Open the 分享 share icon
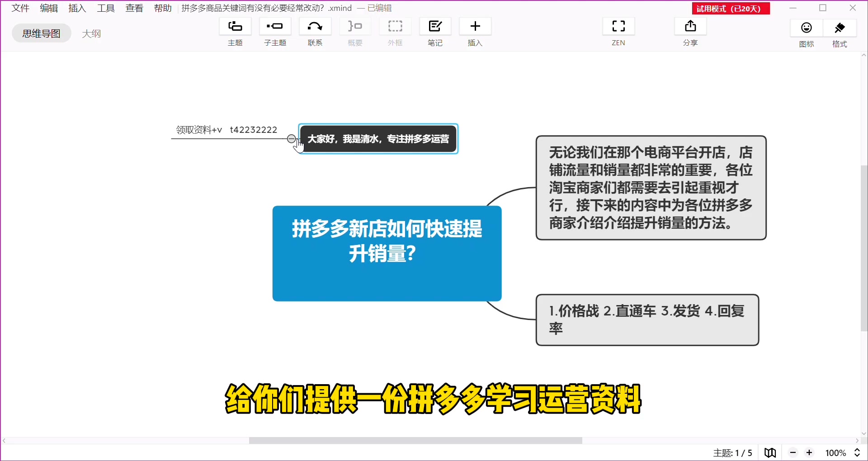 click(x=690, y=26)
